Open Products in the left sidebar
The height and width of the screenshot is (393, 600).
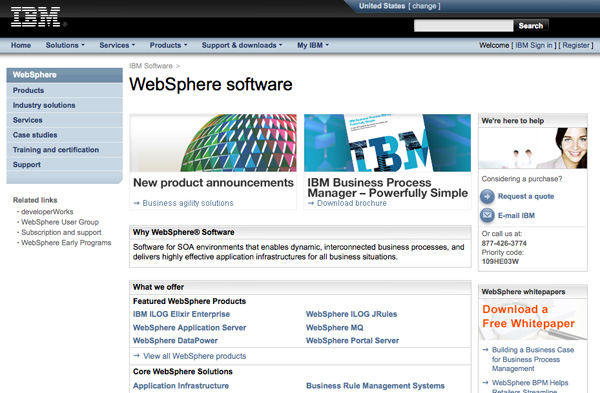click(x=64, y=90)
